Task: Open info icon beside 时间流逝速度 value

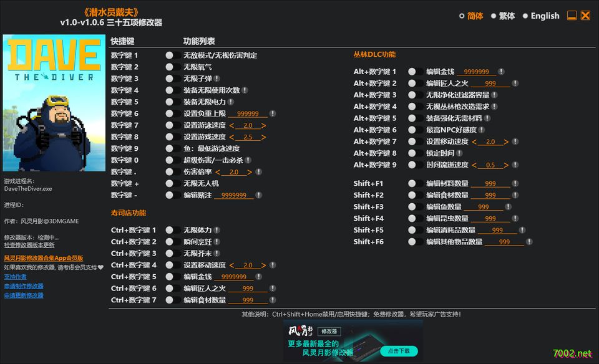Action: (x=515, y=165)
